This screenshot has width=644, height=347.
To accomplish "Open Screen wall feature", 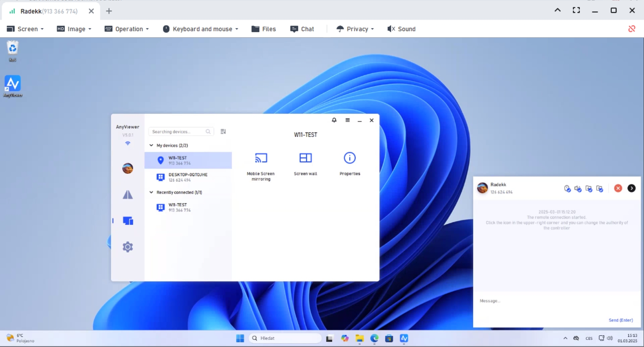I will click(305, 164).
